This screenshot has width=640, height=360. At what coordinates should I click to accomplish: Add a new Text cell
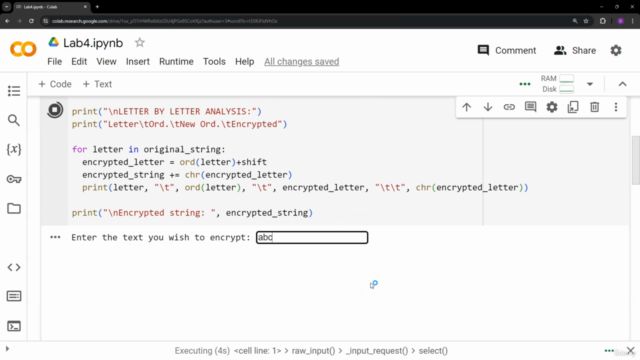pyautogui.click(x=97, y=84)
